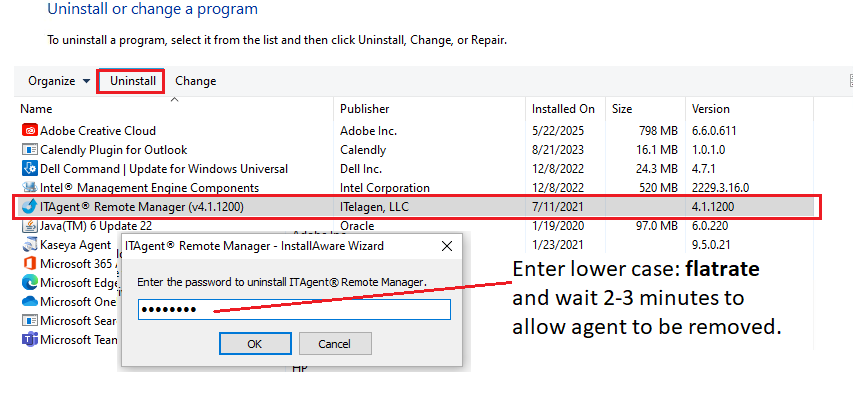This screenshot has width=853, height=398.
Task: Select the Kaseya Agent row
Action: pyautogui.click(x=416, y=245)
